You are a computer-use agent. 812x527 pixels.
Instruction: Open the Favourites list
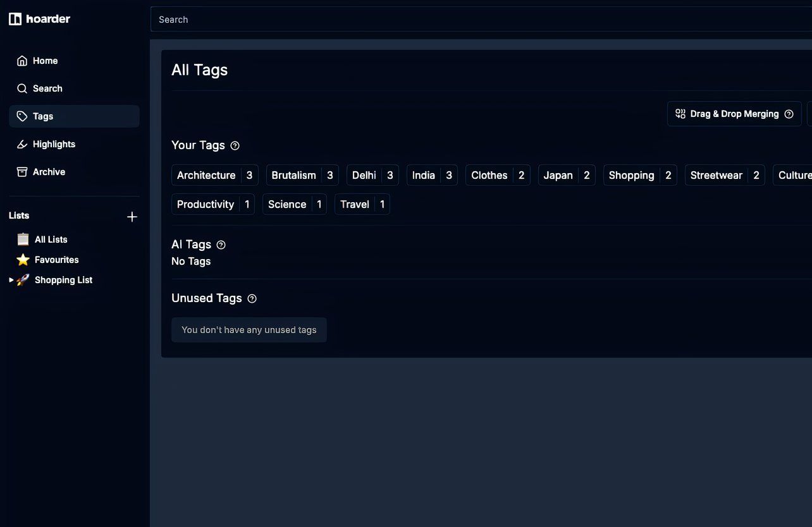click(x=56, y=260)
